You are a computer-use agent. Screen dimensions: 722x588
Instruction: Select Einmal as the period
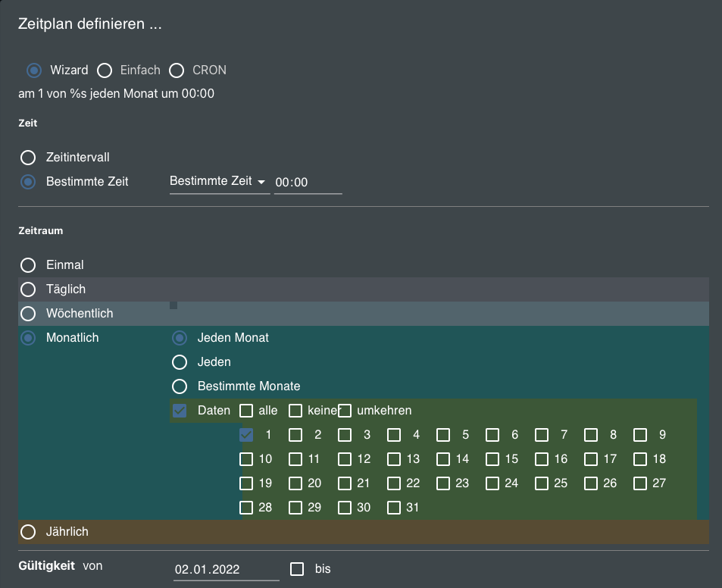(28, 265)
